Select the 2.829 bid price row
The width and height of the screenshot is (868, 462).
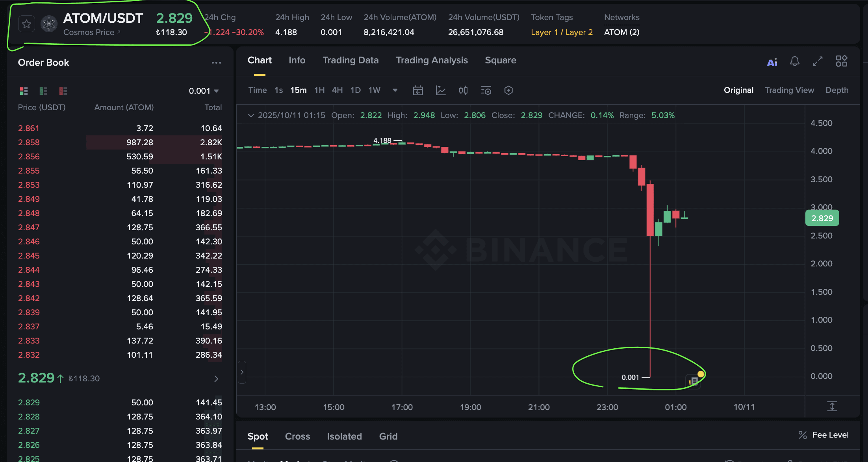pos(120,403)
